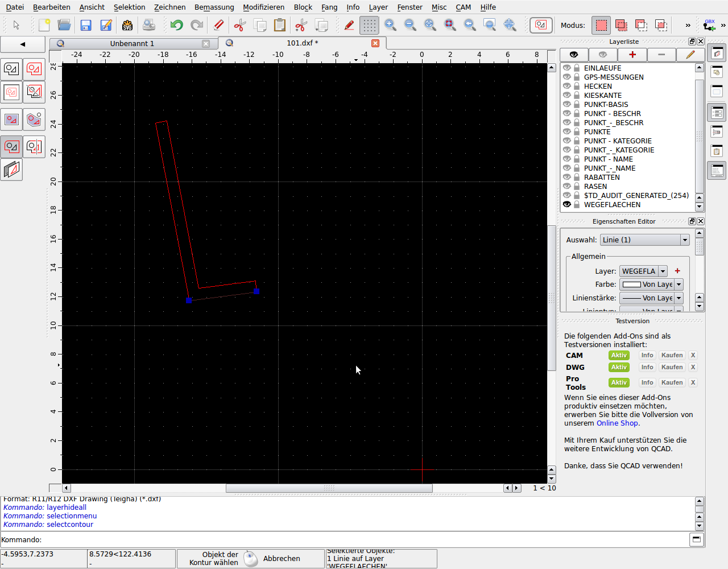This screenshot has width=728, height=569.
Task: Toggle the lock on HECKEN layer
Action: point(577,86)
